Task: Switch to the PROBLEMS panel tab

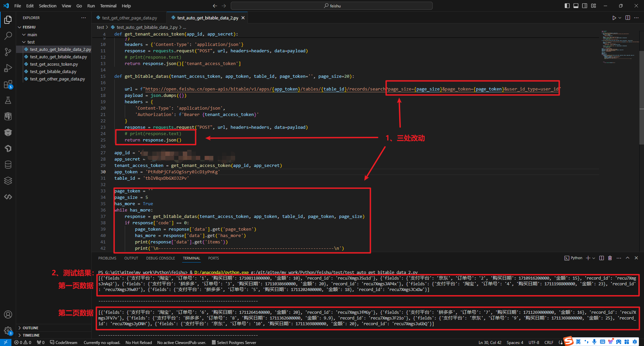Action: coord(107,258)
